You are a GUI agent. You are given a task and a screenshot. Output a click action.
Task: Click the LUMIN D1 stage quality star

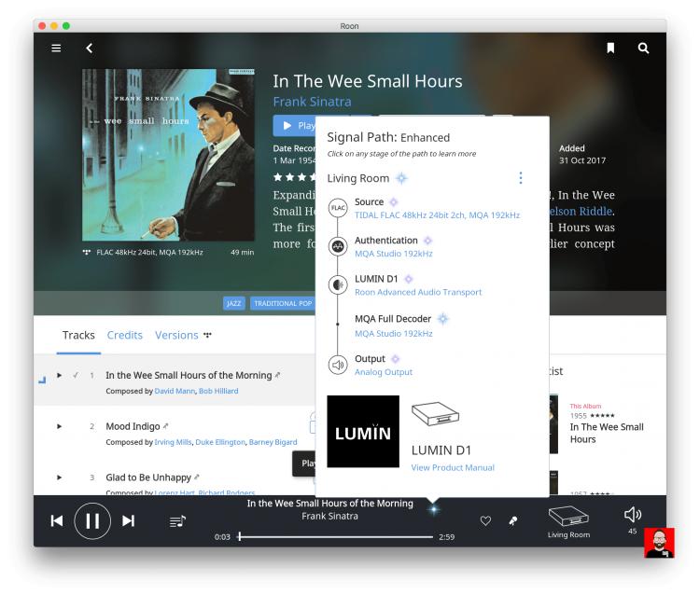click(408, 279)
